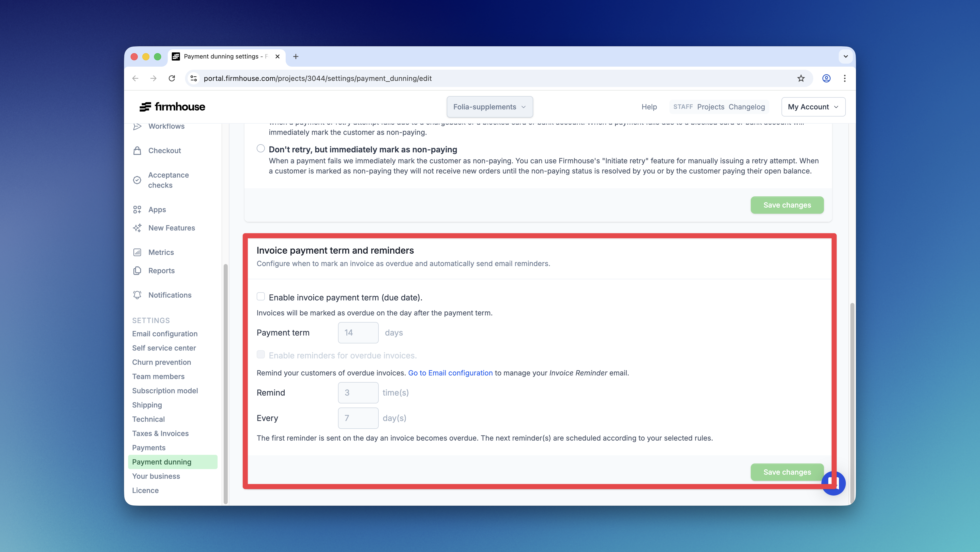
Task: Open Reports via its document icon
Action: [x=138, y=270]
